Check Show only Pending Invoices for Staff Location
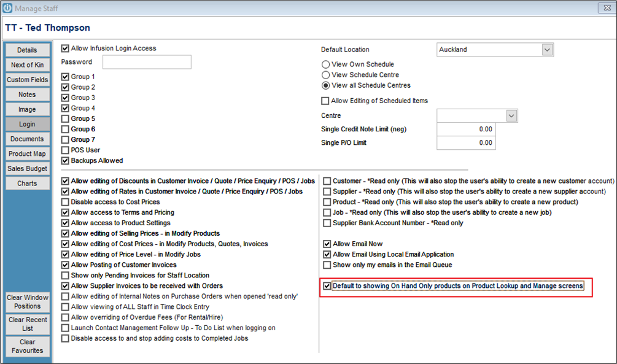This screenshot has height=364, width=617. click(x=65, y=276)
